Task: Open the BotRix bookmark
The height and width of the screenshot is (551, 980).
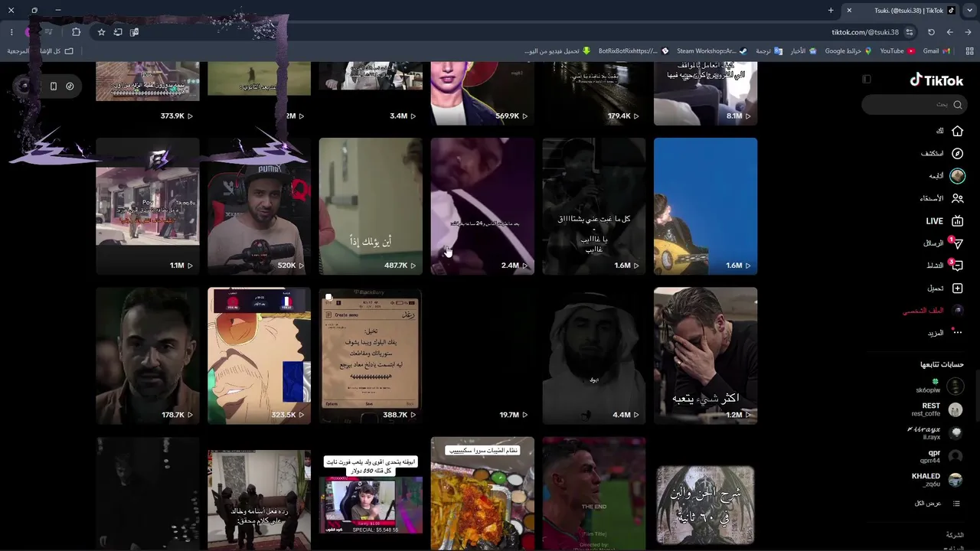Action: tap(634, 51)
